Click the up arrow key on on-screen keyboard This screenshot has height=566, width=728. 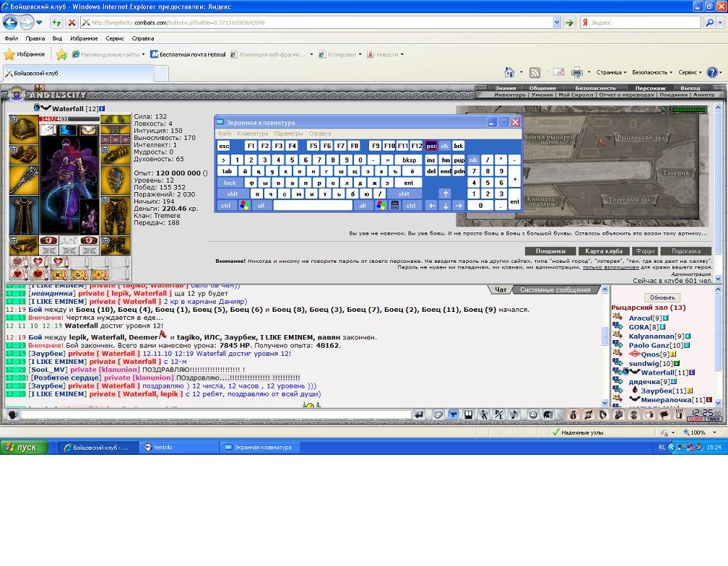point(445,194)
